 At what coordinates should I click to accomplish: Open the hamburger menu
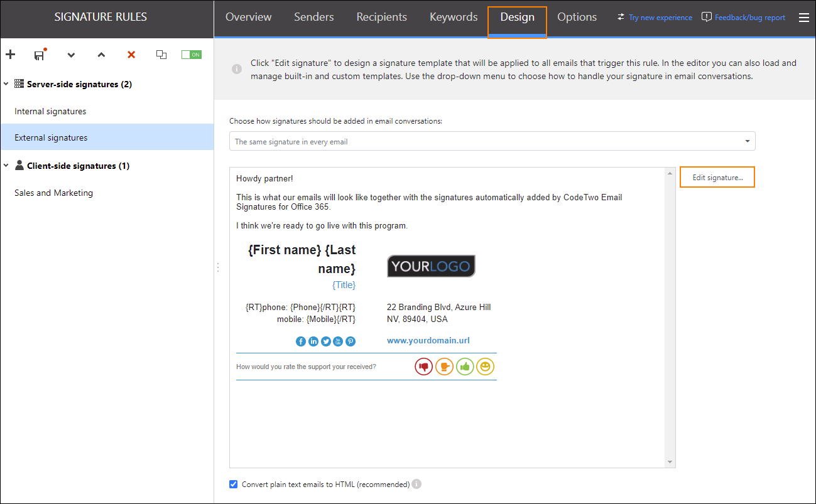[x=803, y=17]
